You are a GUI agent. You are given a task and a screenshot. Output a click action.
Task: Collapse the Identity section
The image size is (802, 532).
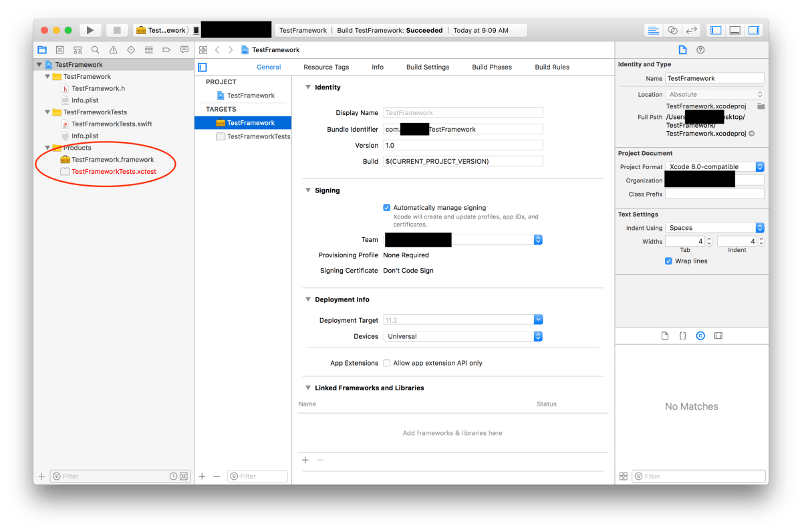point(307,87)
